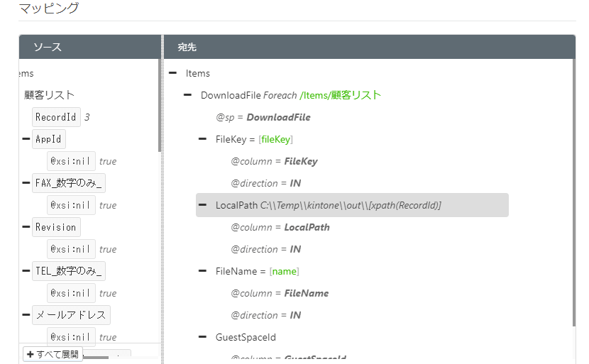Collapse the DownloadFile Foreach node
Viewport: 589px width, 364px height.
188,95
